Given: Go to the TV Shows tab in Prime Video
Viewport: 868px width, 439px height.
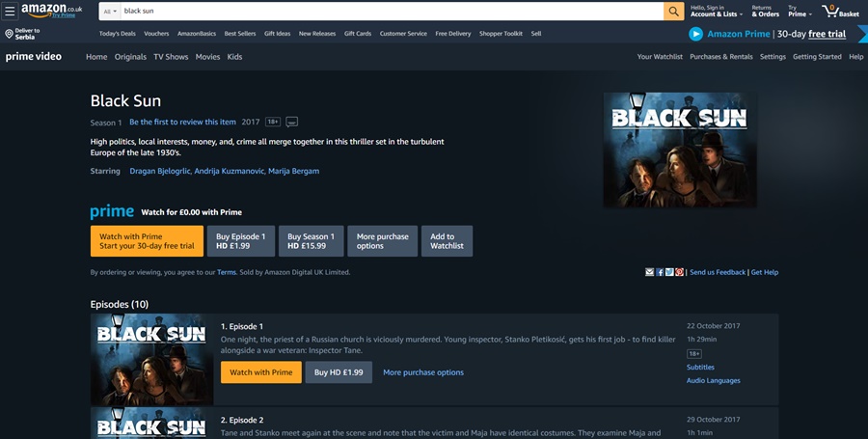Looking at the screenshot, I should pos(171,57).
